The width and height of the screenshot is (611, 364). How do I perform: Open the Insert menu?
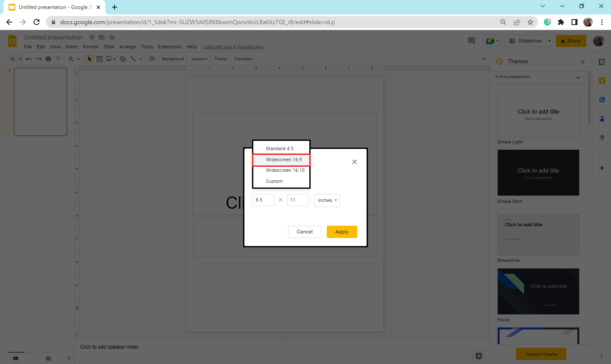tap(71, 47)
